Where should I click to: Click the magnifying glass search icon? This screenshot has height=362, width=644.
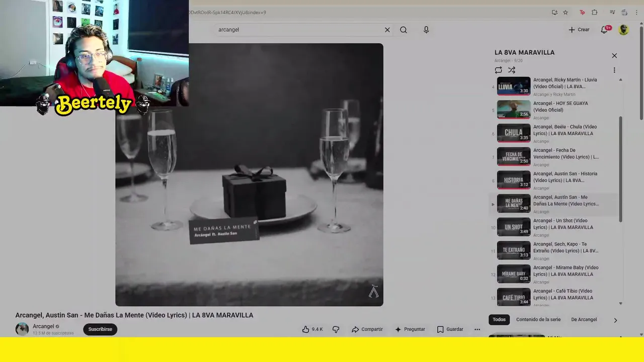pyautogui.click(x=404, y=30)
